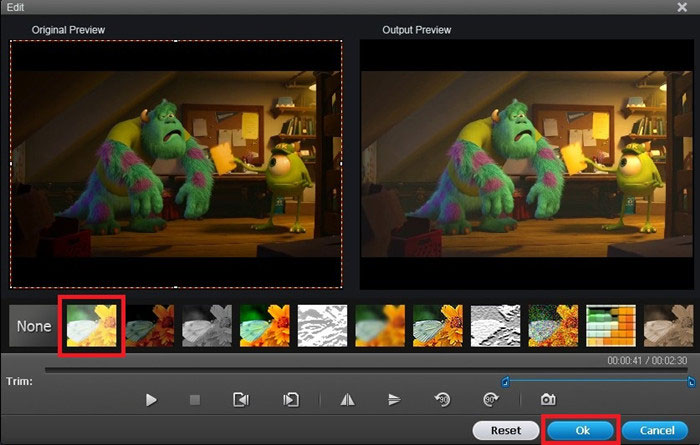This screenshot has width=700, height=445.
Task: Click the blue trim range line
Action: point(598,381)
